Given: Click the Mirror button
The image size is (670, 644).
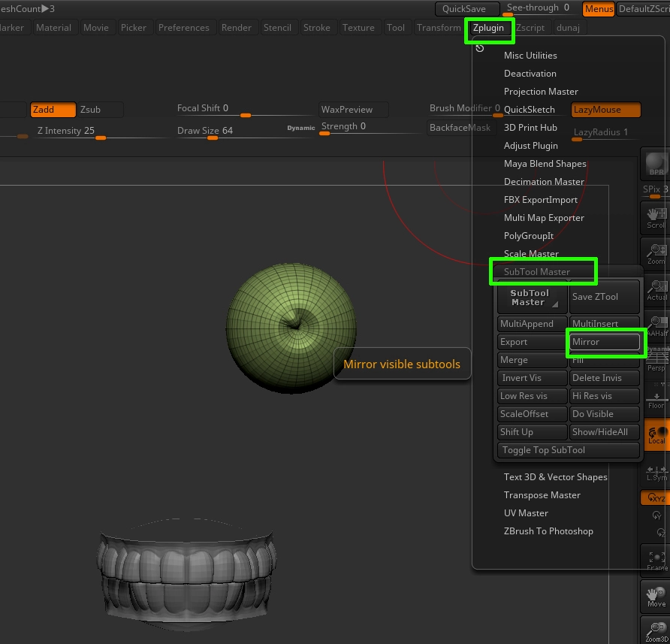Looking at the screenshot, I should (605, 342).
